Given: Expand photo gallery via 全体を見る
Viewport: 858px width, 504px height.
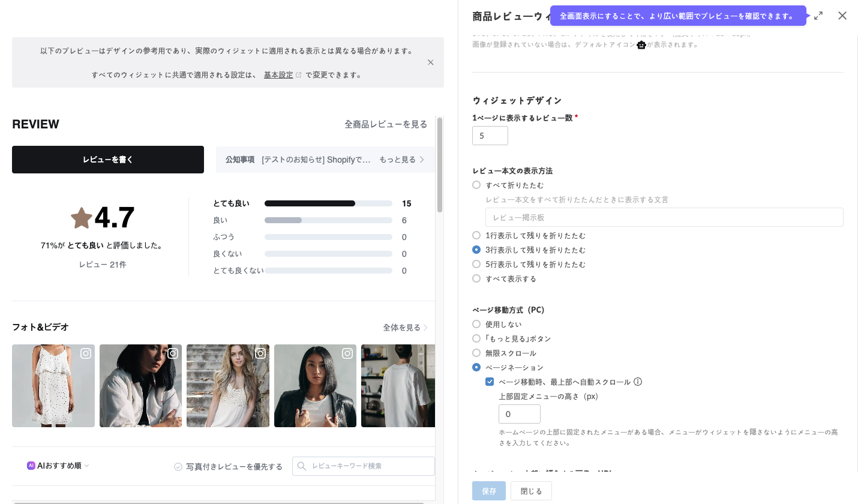Looking at the screenshot, I should (x=405, y=328).
